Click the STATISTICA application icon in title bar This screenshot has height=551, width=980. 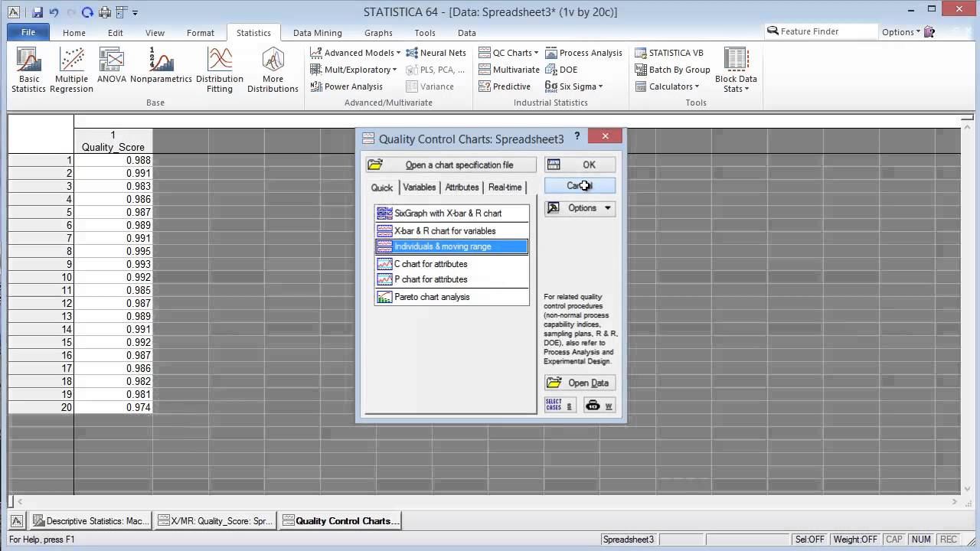(x=14, y=12)
